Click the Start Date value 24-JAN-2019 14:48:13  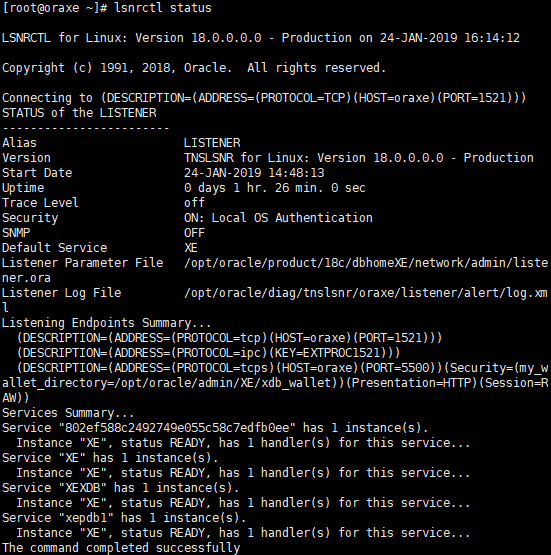click(x=254, y=173)
